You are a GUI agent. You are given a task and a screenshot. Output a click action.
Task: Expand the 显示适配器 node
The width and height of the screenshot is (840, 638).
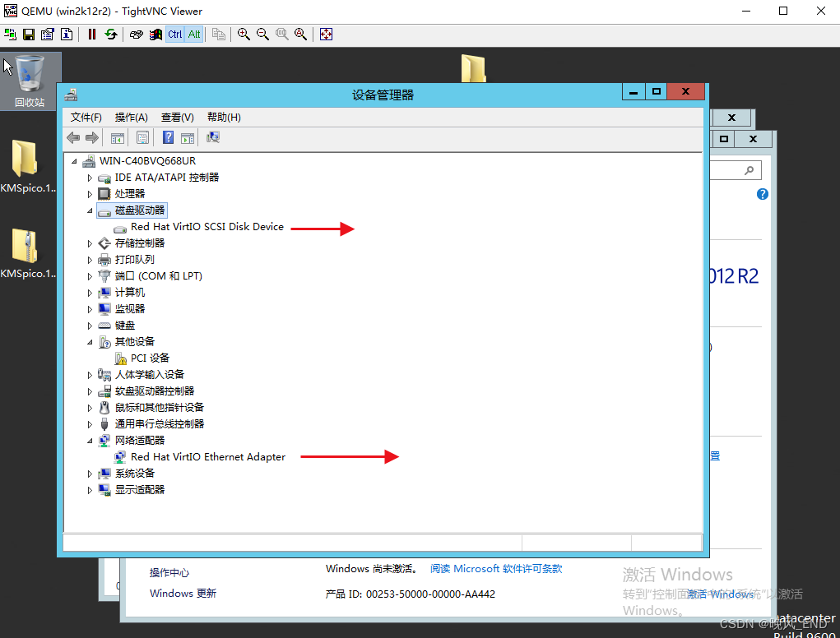(90, 490)
